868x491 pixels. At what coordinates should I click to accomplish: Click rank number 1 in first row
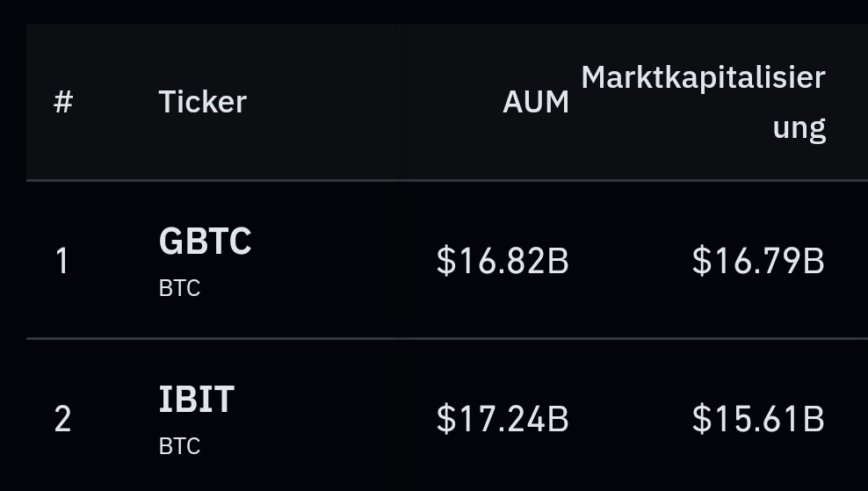(x=62, y=261)
